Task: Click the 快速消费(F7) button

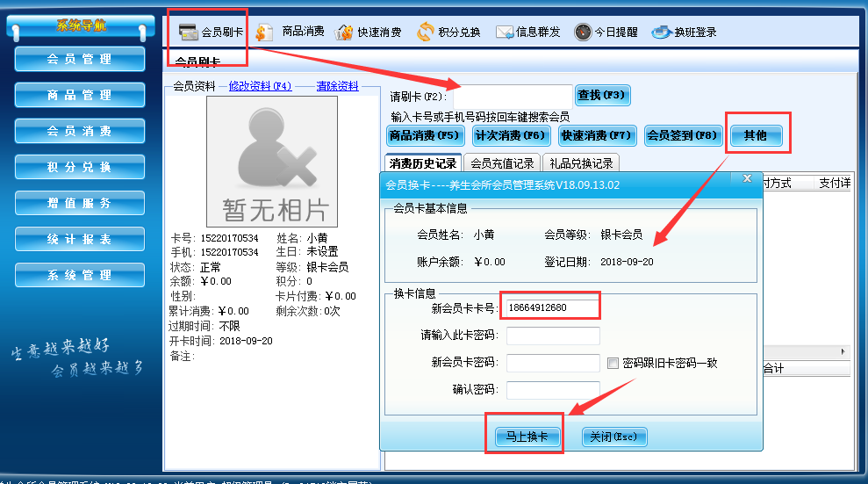Action: click(598, 135)
